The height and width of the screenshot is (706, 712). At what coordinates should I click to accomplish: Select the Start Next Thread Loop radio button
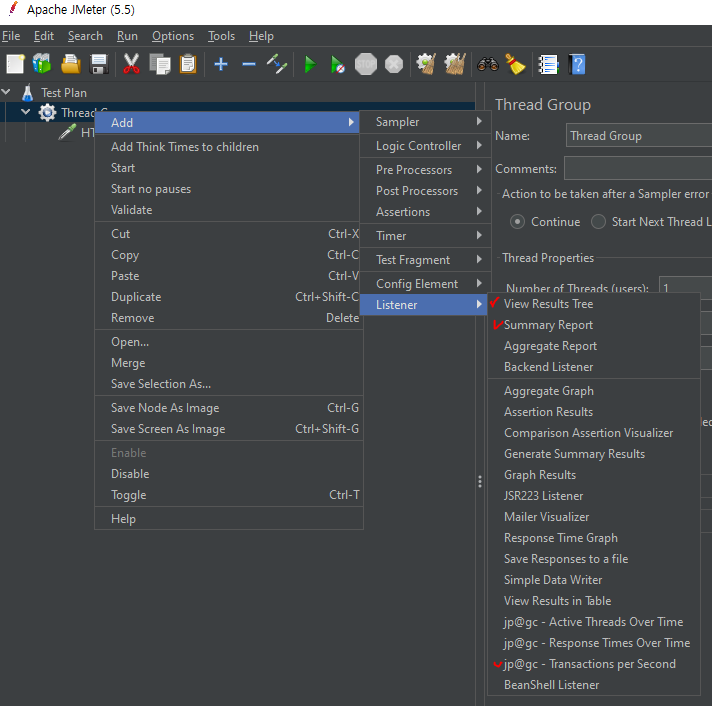pyautogui.click(x=598, y=222)
